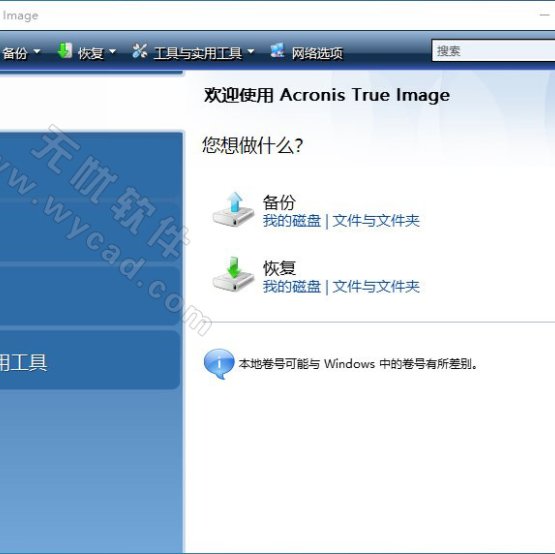Viewport: 555px width, 554px height.
Task: Open the 备份 toolbar menu
Action: [x=15, y=53]
